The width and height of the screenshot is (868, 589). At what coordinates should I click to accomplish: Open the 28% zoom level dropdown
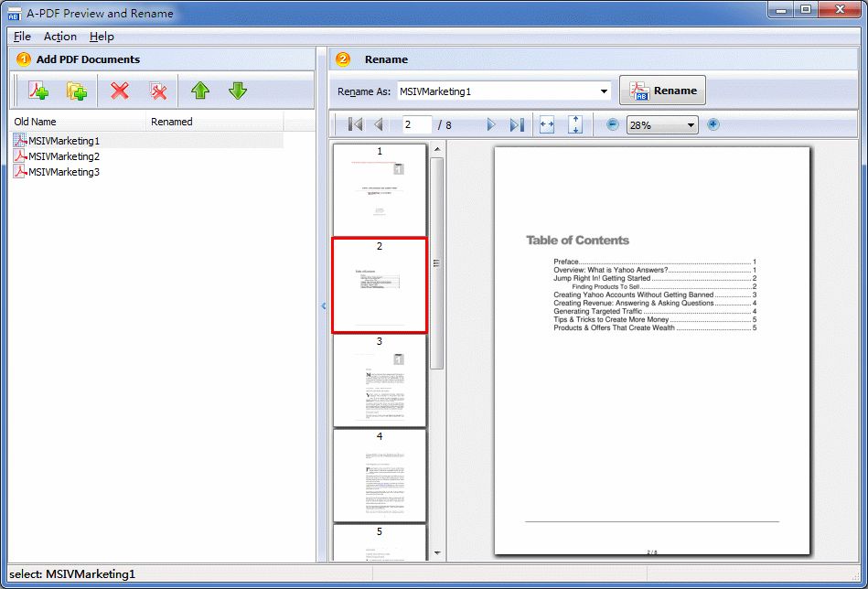click(691, 125)
